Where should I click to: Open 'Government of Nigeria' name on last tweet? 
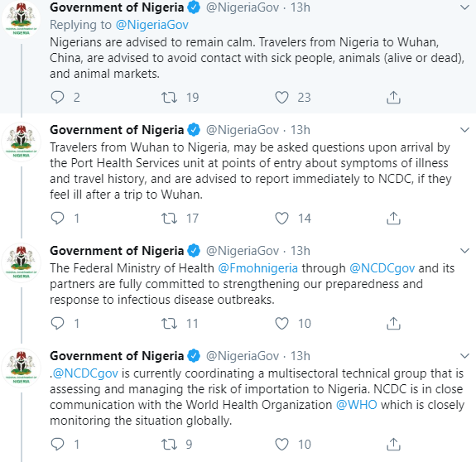pyautogui.click(x=117, y=356)
